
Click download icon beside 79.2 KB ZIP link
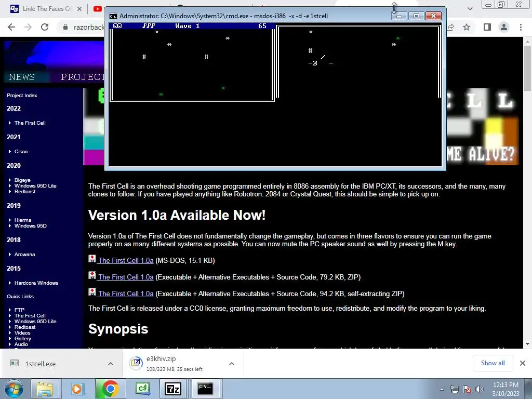tap(92, 275)
